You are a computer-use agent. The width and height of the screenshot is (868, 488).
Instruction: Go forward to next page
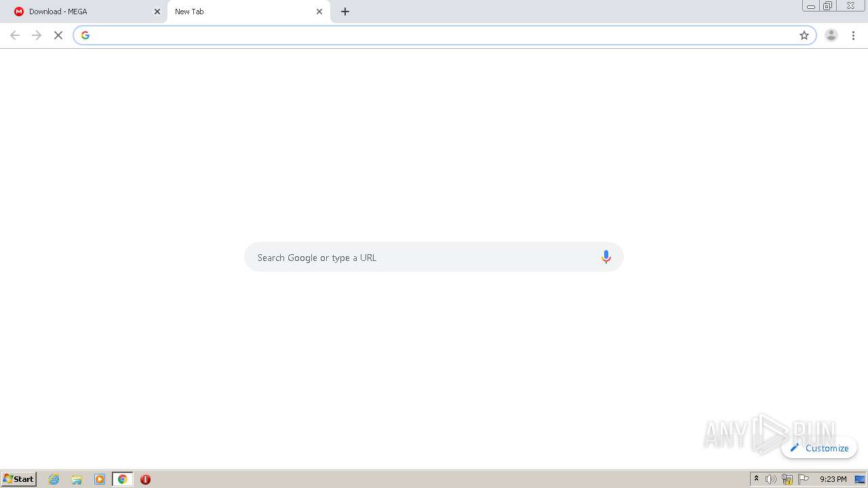(x=37, y=35)
